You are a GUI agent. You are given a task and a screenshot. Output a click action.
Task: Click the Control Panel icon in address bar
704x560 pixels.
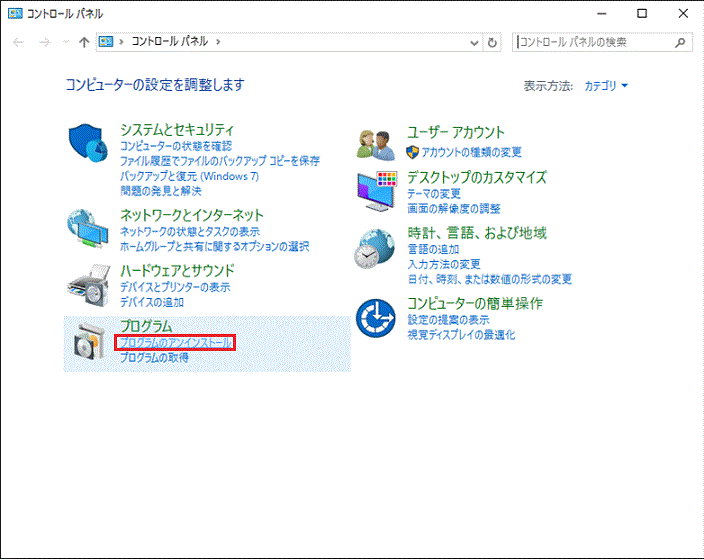tap(106, 42)
